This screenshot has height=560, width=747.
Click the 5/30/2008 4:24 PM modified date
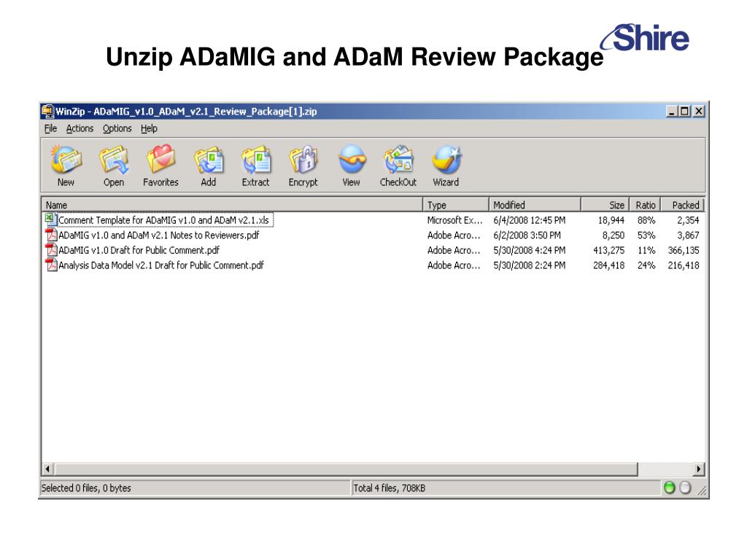click(x=530, y=250)
